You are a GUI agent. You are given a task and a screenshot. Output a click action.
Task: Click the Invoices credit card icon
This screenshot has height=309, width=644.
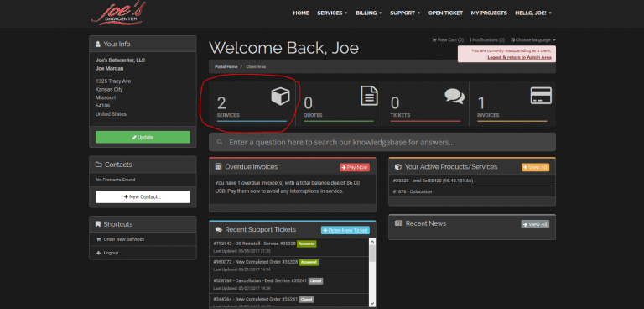coord(541,96)
